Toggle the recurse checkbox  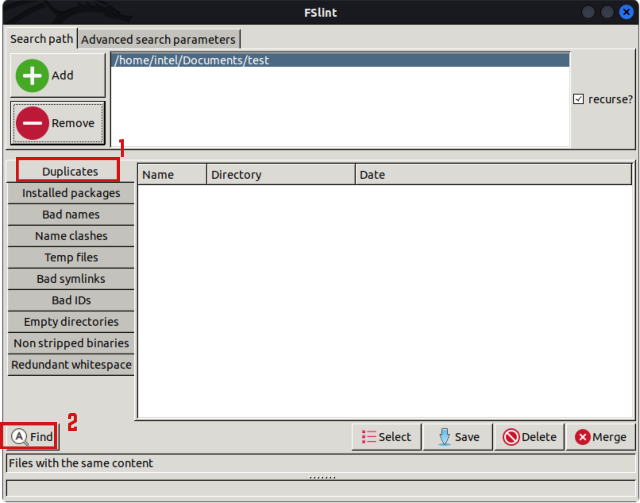[x=578, y=99]
